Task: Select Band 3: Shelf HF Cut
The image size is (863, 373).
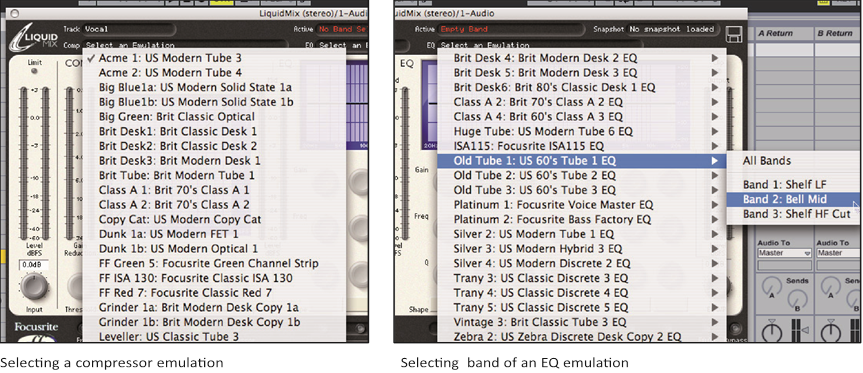Action: pos(793,214)
